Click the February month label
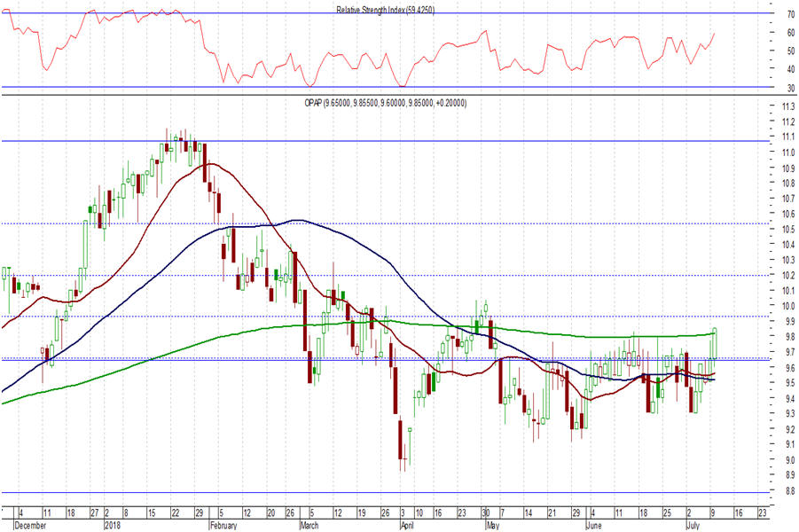 pos(223,526)
